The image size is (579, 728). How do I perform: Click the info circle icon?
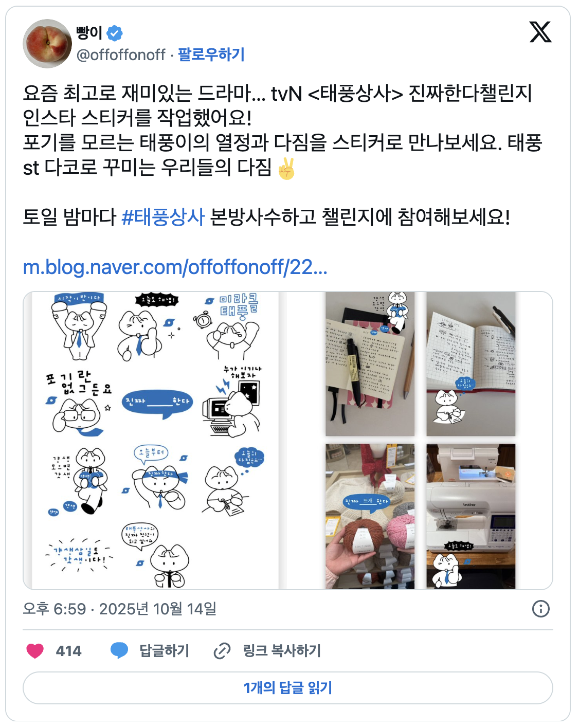(x=540, y=609)
